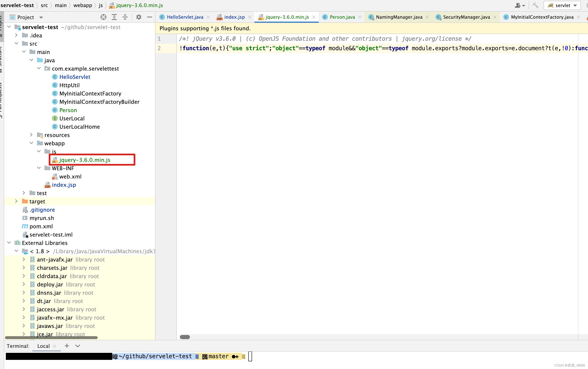Click the Project tree horizontal scrollbar

[51, 337]
